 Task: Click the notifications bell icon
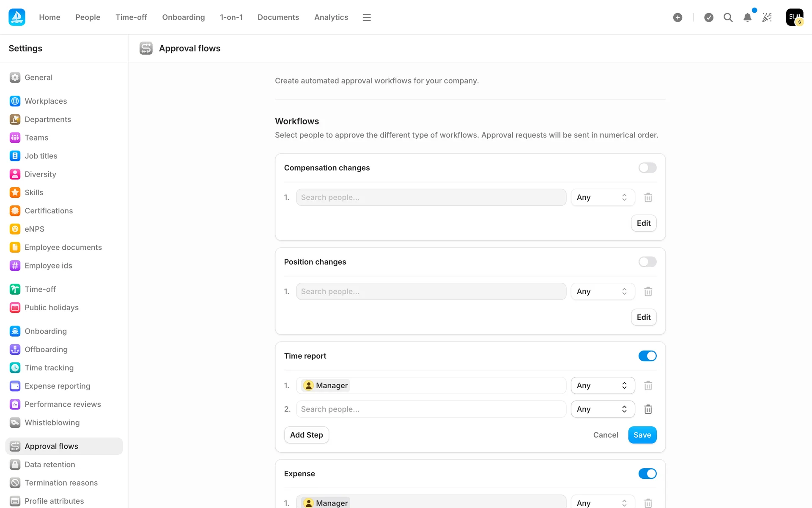(x=747, y=17)
